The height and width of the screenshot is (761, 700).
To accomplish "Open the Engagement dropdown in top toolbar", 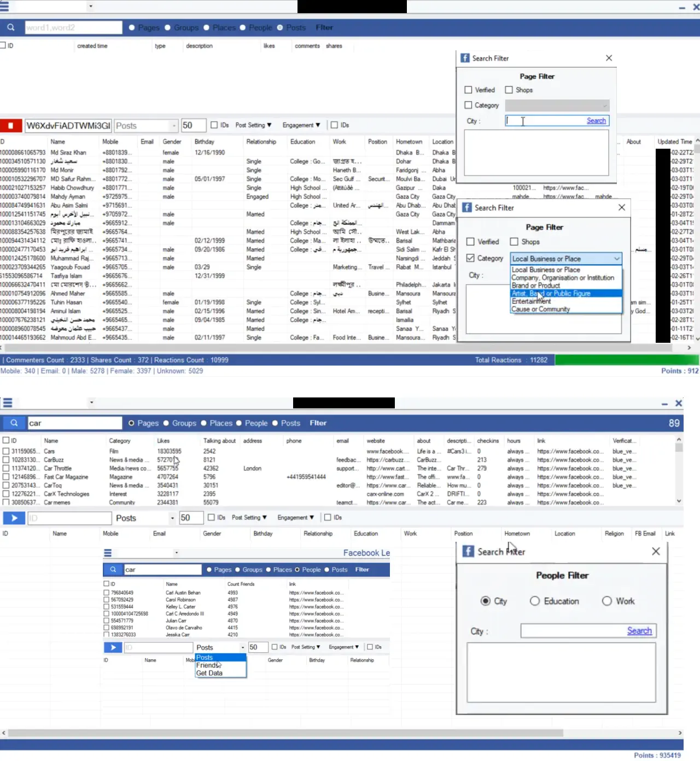I will pos(301,125).
